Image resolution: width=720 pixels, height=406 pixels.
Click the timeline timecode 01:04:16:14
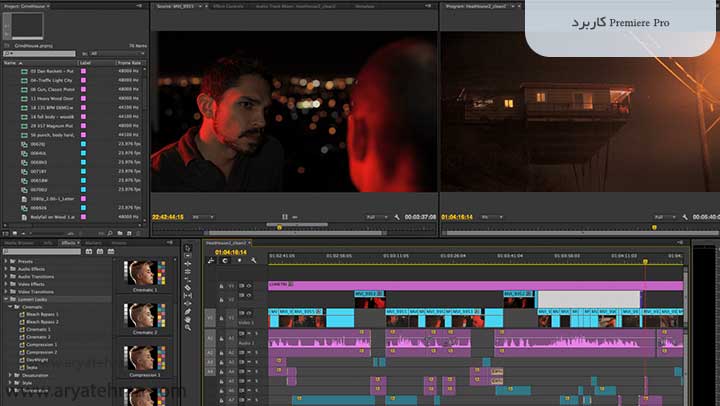[x=231, y=252]
